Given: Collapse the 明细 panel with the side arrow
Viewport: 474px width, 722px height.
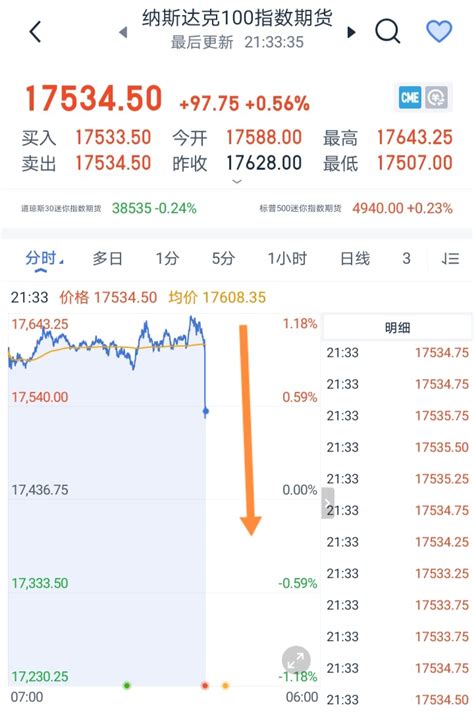Looking at the screenshot, I should point(328,503).
